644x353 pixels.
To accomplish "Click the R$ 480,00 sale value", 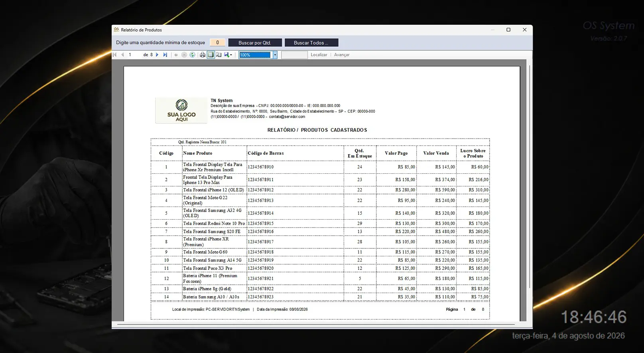I will click(445, 232).
